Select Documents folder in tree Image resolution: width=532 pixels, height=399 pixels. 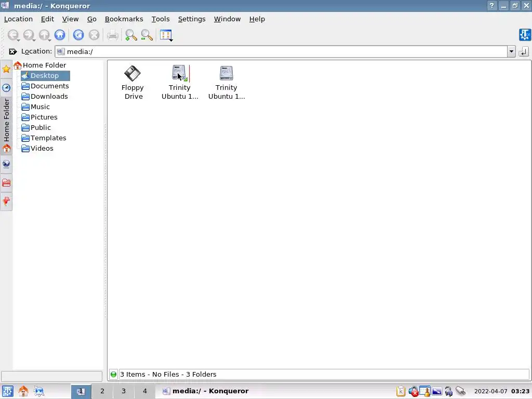coord(45,86)
